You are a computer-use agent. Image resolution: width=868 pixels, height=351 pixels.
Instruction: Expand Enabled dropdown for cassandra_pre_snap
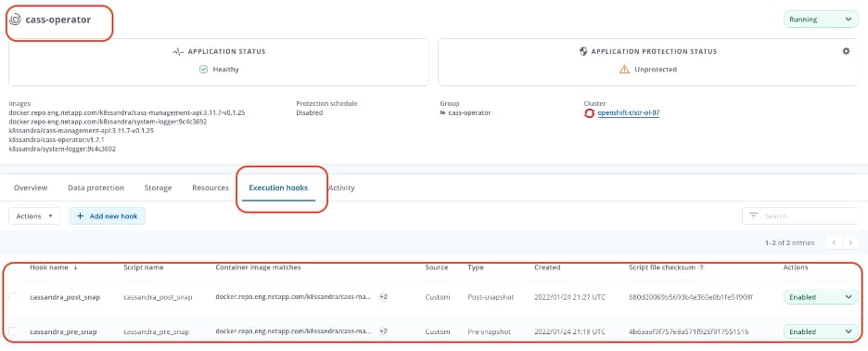[821, 331]
